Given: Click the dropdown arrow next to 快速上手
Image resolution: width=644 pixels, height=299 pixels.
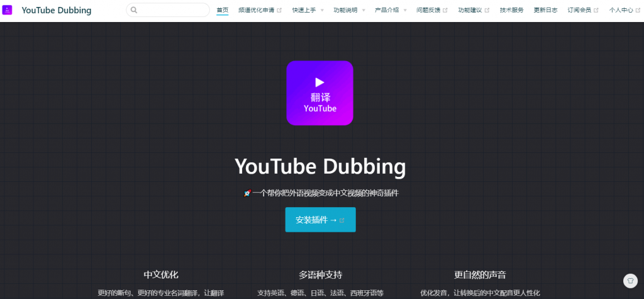Looking at the screenshot, I should click(322, 10).
